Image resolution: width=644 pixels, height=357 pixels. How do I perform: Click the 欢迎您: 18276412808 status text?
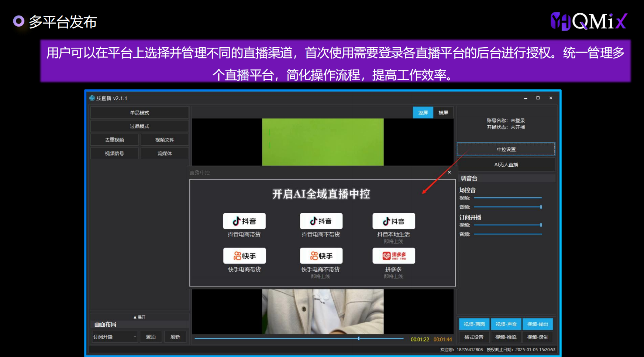point(461,349)
